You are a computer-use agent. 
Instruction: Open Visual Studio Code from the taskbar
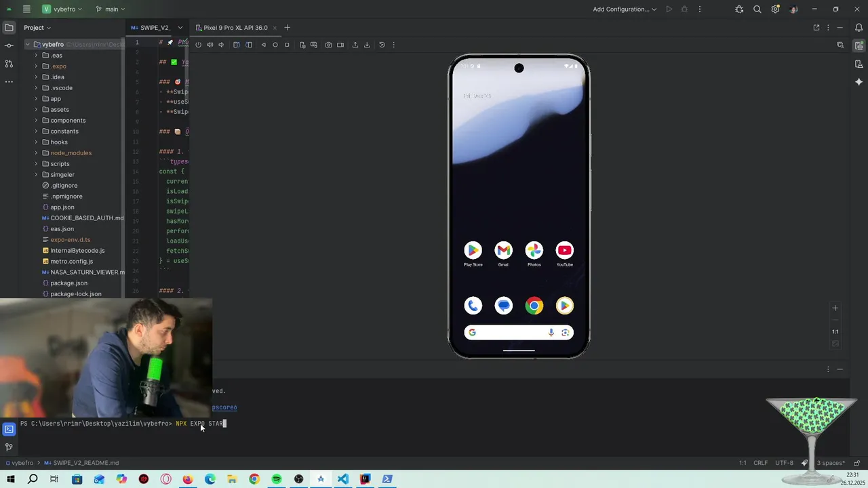point(343,479)
